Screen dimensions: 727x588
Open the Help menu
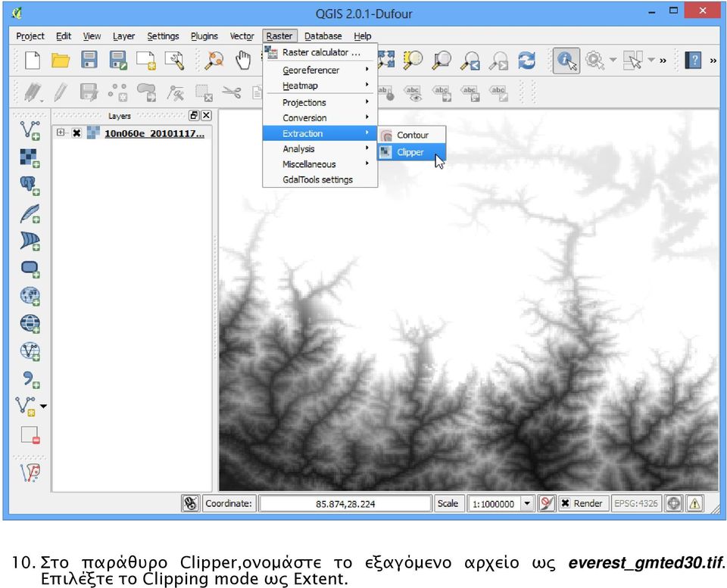[x=363, y=36]
